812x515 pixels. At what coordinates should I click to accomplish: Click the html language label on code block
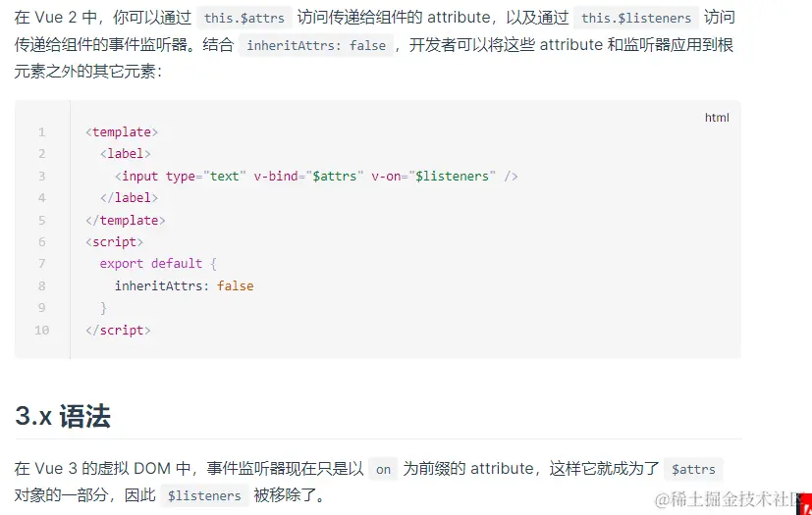(x=717, y=118)
